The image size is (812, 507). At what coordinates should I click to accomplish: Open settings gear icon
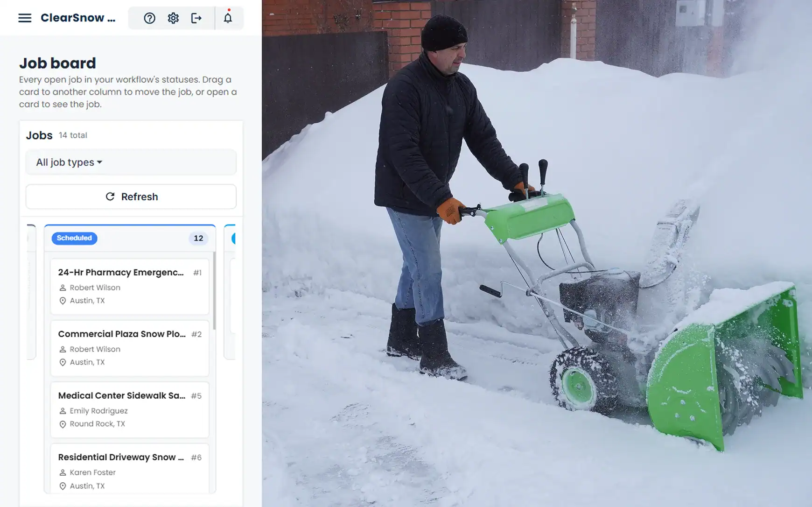coord(173,18)
